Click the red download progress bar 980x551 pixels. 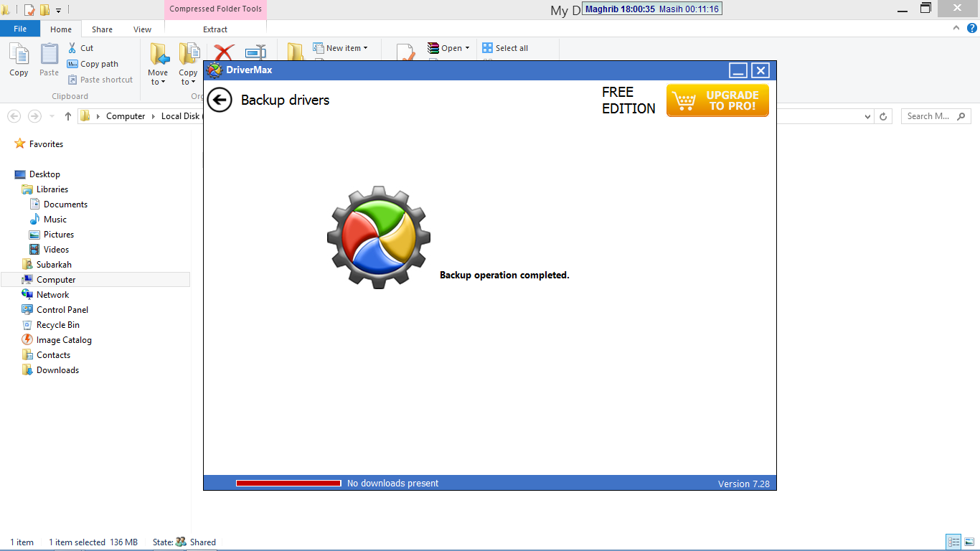(288, 484)
